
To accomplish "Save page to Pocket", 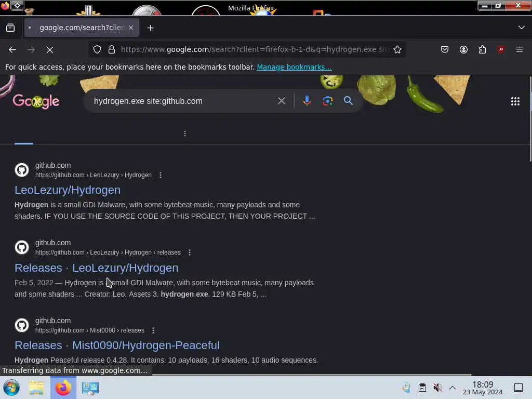I will point(445,49).
